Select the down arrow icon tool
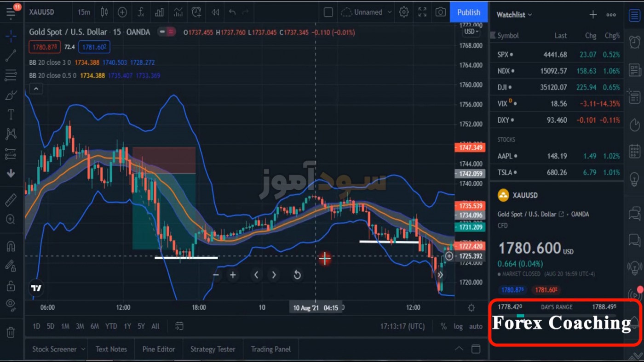 (x=11, y=173)
